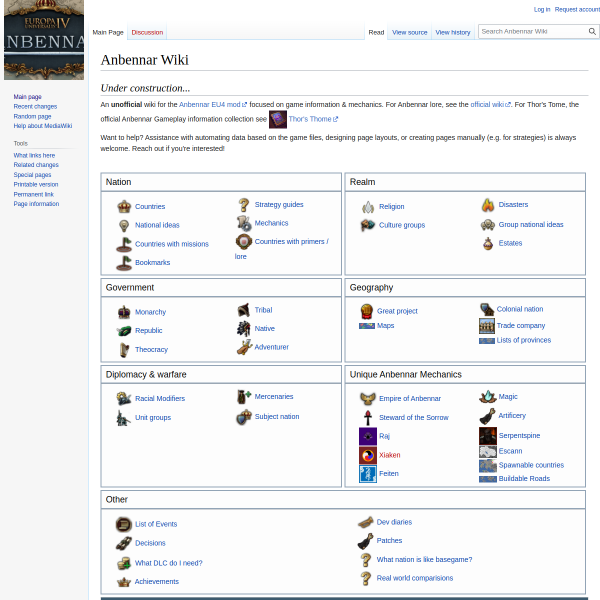
Task: Open What links here tool
Action: point(34,155)
